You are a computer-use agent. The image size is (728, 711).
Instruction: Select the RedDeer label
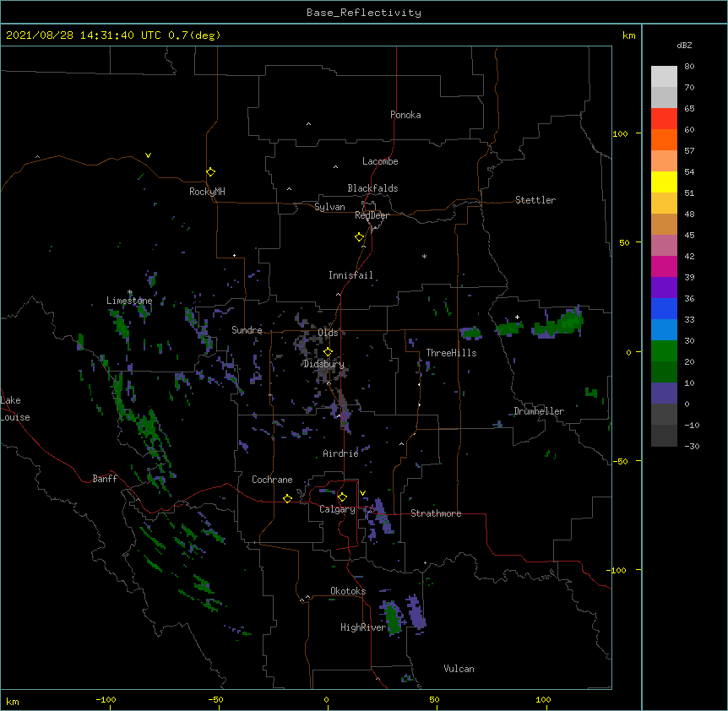pyautogui.click(x=372, y=215)
